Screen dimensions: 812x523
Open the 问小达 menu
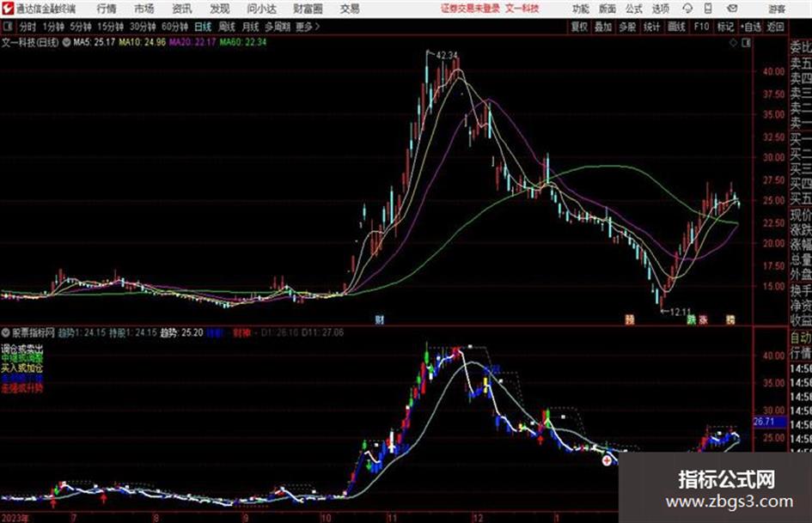coord(261,9)
